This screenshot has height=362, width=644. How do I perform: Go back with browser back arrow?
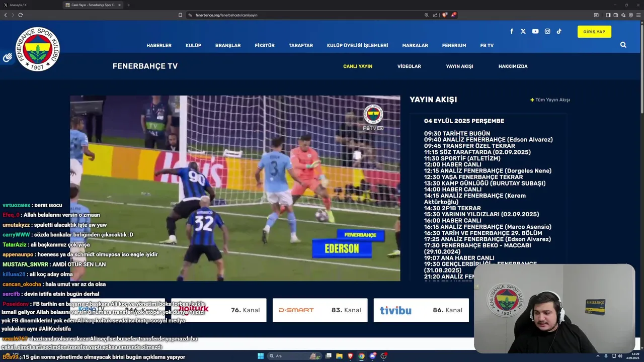(x=6, y=15)
